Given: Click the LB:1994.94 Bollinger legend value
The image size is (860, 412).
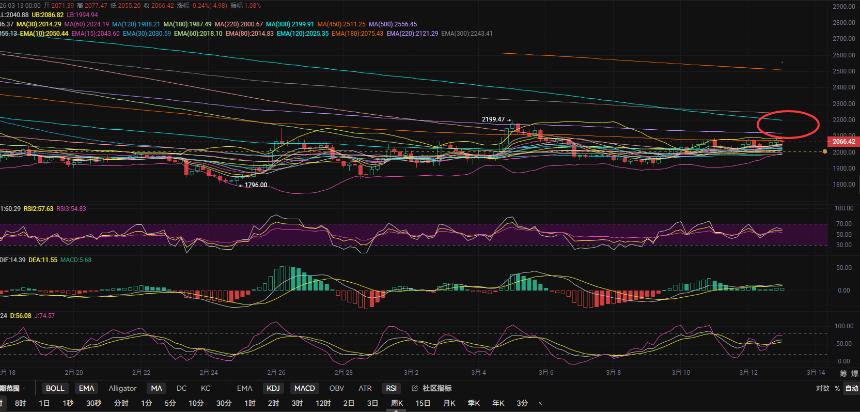Looking at the screenshot, I should click(84, 14).
